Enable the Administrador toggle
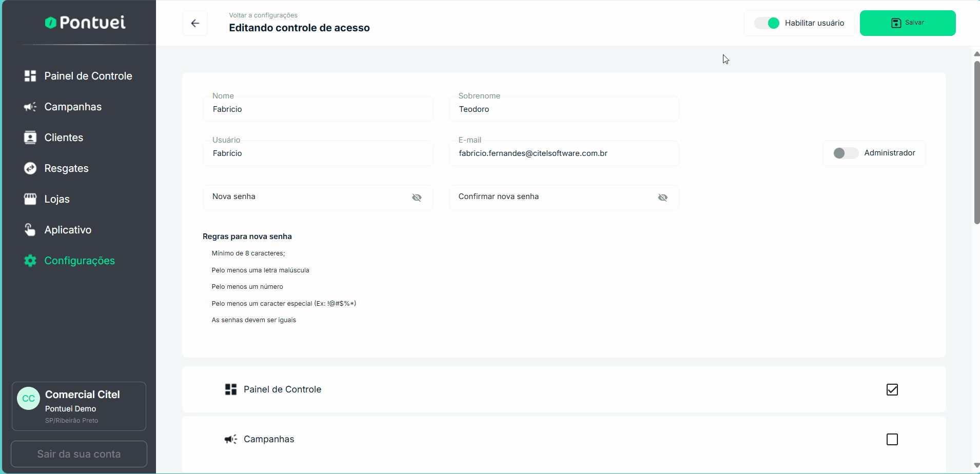Image resolution: width=980 pixels, height=474 pixels. (845, 153)
